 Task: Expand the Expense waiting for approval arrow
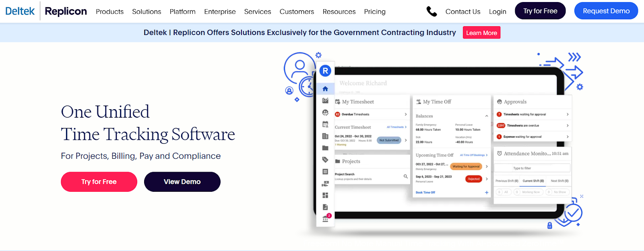pyautogui.click(x=568, y=137)
